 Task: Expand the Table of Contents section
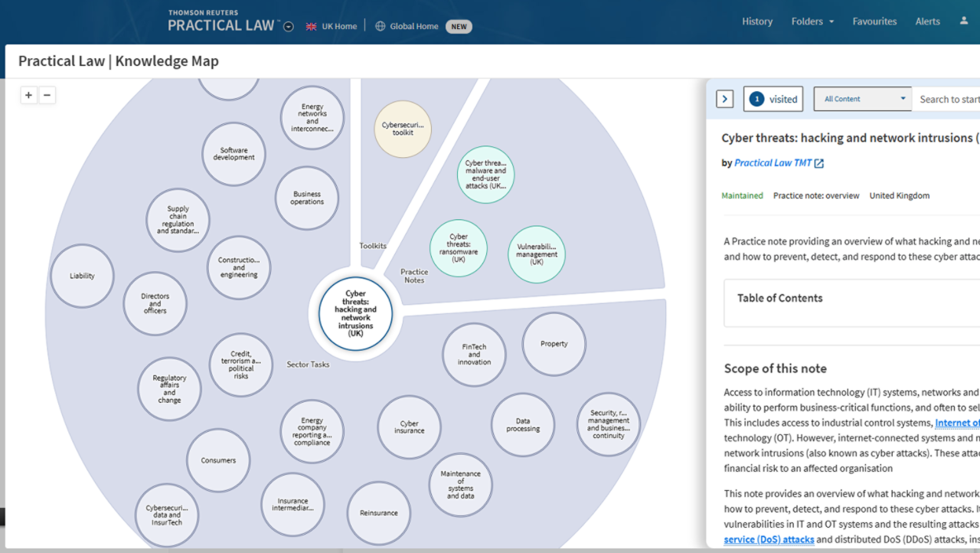pos(779,298)
